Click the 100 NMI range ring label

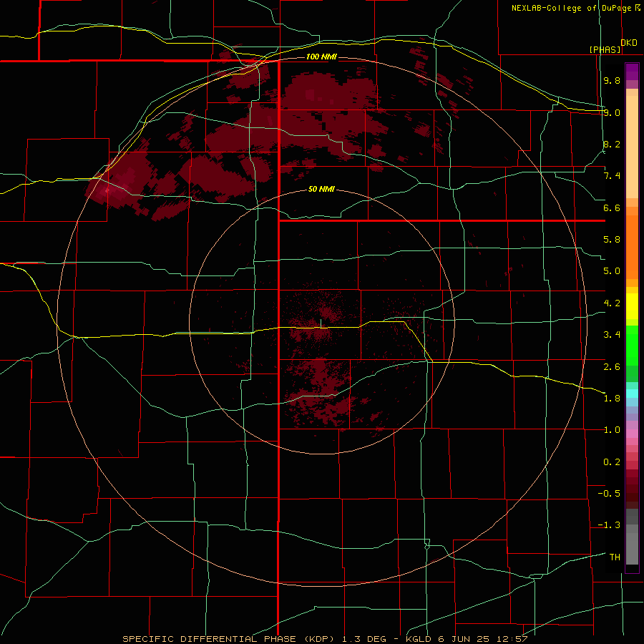point(321,57)
